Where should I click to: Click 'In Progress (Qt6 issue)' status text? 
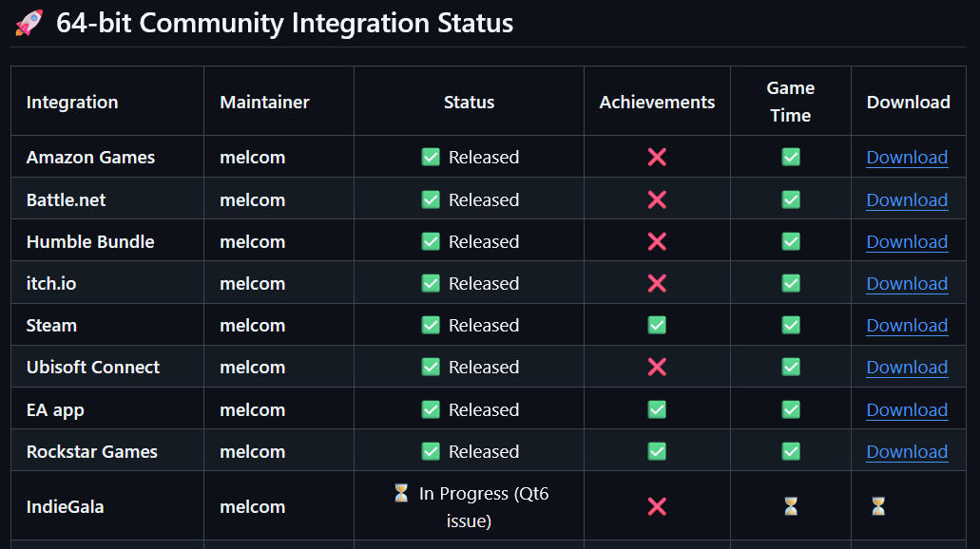(484, 506)
